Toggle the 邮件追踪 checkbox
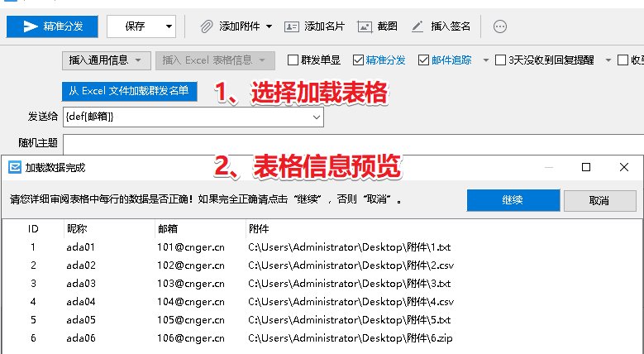 [x=423, y=60]
